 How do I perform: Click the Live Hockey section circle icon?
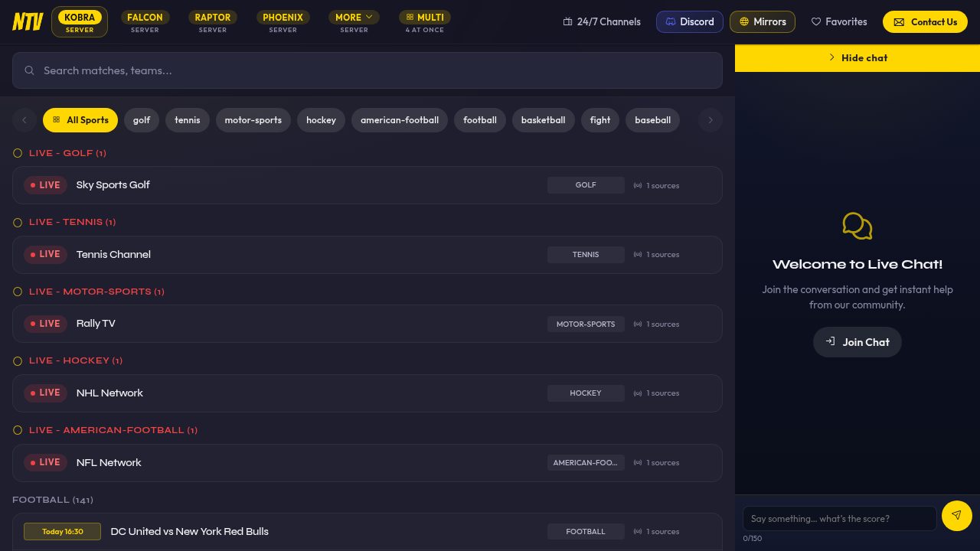pos(18,361)
